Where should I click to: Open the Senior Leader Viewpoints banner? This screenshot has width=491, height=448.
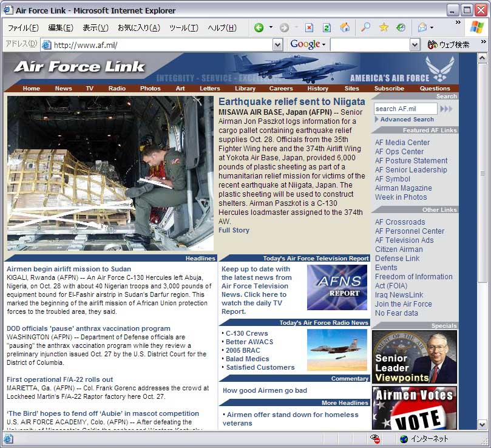[x=415, y=357]
